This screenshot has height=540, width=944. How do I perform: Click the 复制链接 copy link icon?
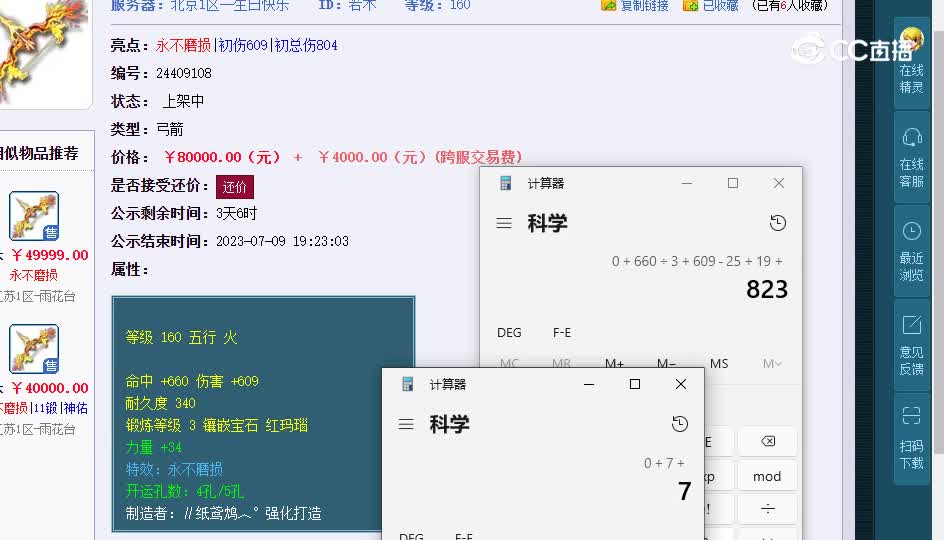pyautogui.click(x=609, y=6)
